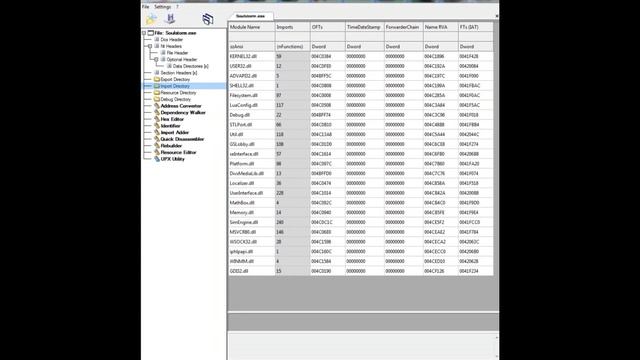The width and height of the screenshot is (640, 360).
Task: Click the FTs (IAT) column header
Action: point(476,27)
